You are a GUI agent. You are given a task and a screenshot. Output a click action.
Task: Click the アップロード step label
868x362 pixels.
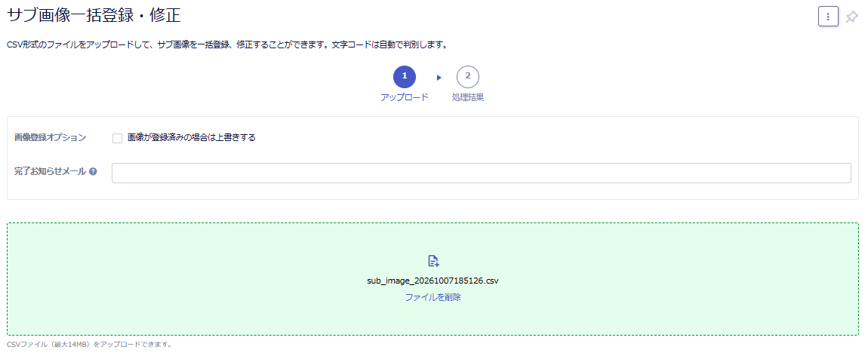tap(405, 97)
